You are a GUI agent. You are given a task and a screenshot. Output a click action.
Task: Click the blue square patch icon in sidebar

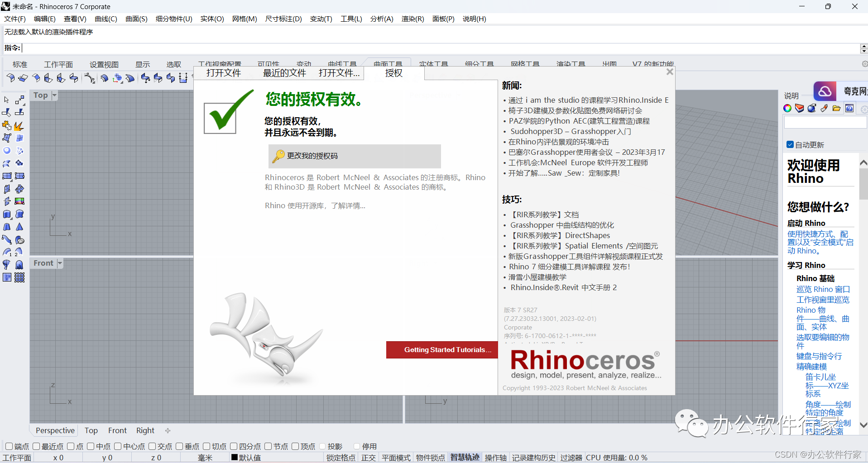click(7, 277)
